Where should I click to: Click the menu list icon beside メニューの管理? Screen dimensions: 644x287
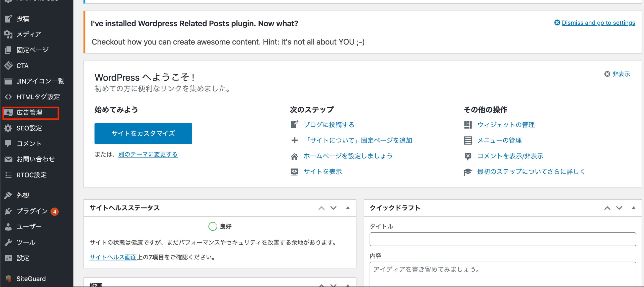coord(468,140)
